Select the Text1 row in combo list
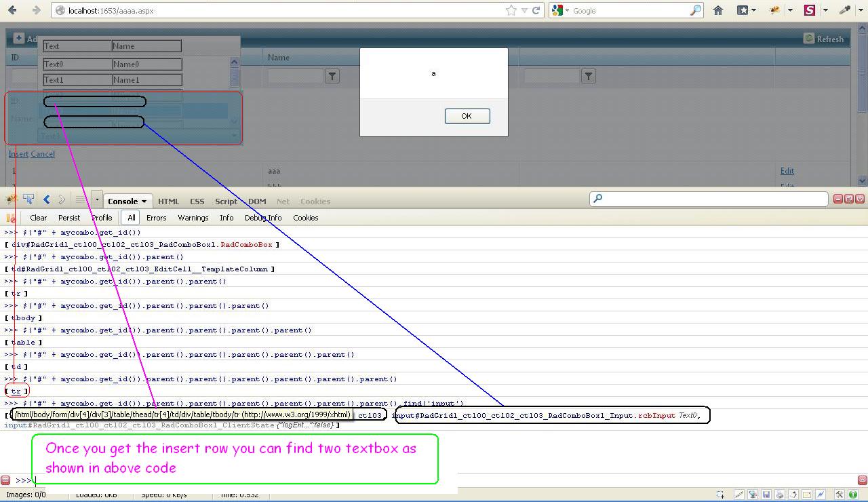868x502 pixels. tap(113, 80)
